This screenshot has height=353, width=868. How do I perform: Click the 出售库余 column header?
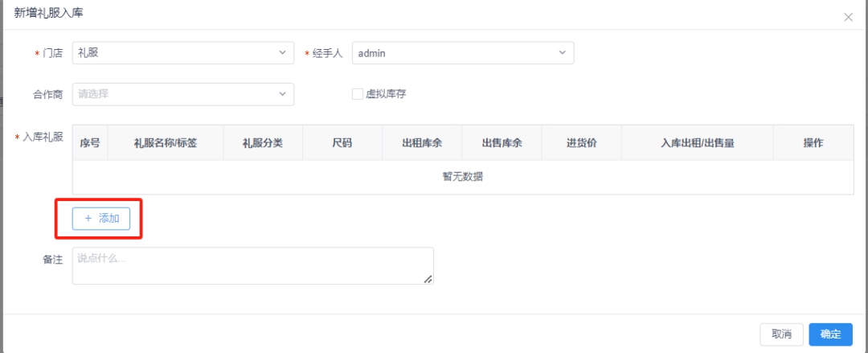(x=502, y=142)
